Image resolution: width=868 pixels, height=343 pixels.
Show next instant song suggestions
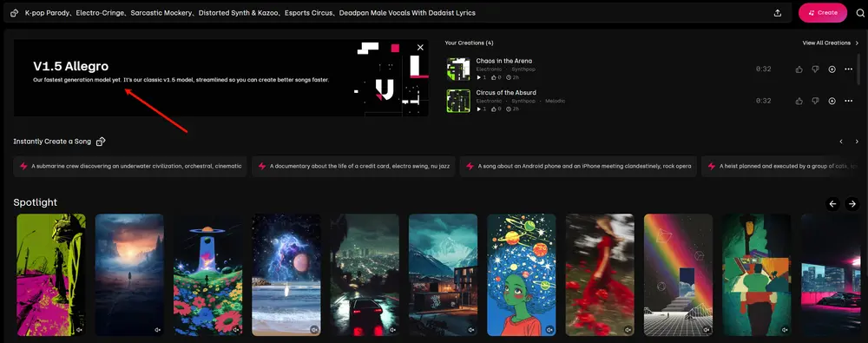[857, 142]
